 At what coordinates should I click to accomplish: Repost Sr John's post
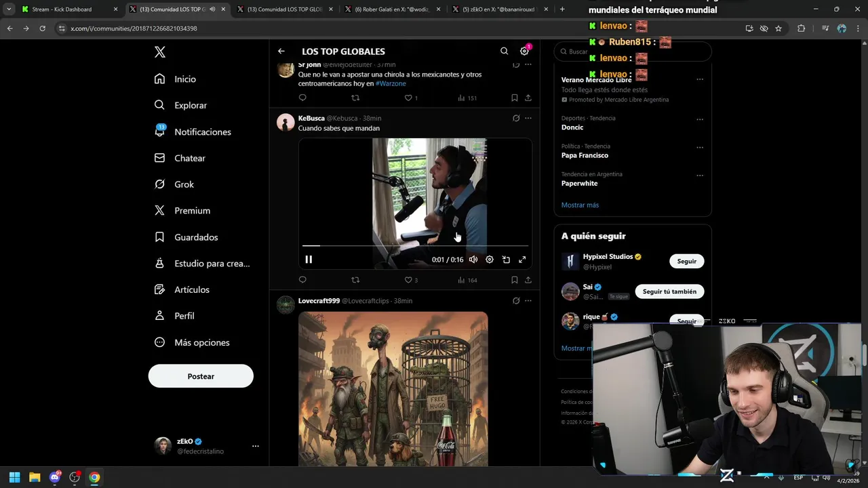click(x=355, y=98)
